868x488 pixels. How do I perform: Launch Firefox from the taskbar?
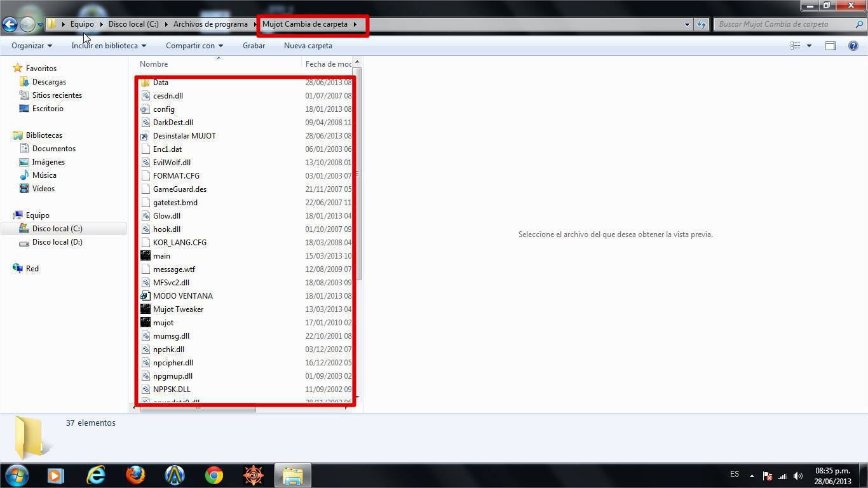pyautogui.click(x=135, y=475)
